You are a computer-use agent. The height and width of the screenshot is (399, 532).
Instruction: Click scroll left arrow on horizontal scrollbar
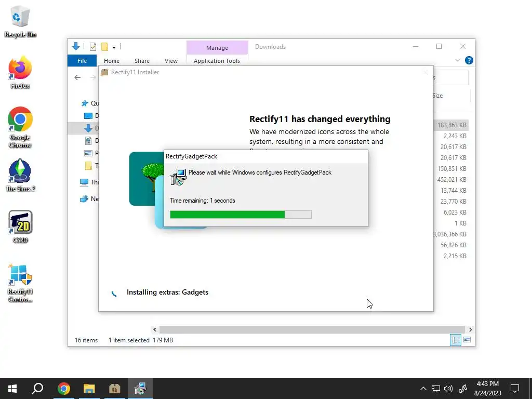point(155,329)
